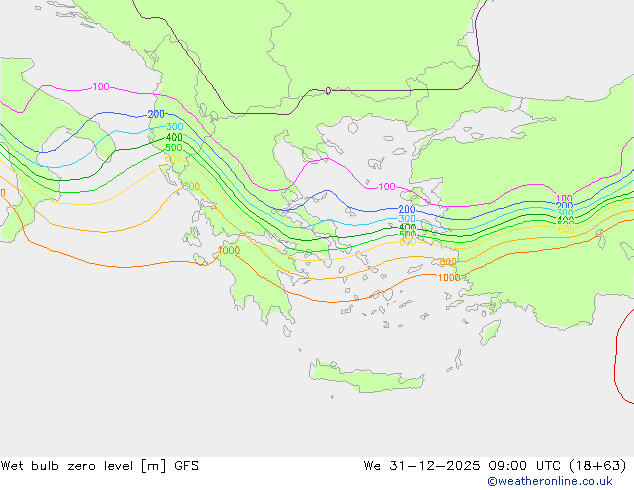This screenshot has height=490, width=634.
Task: Click the yellow "600" label near Albania
Action: click(x=173, y=158)
